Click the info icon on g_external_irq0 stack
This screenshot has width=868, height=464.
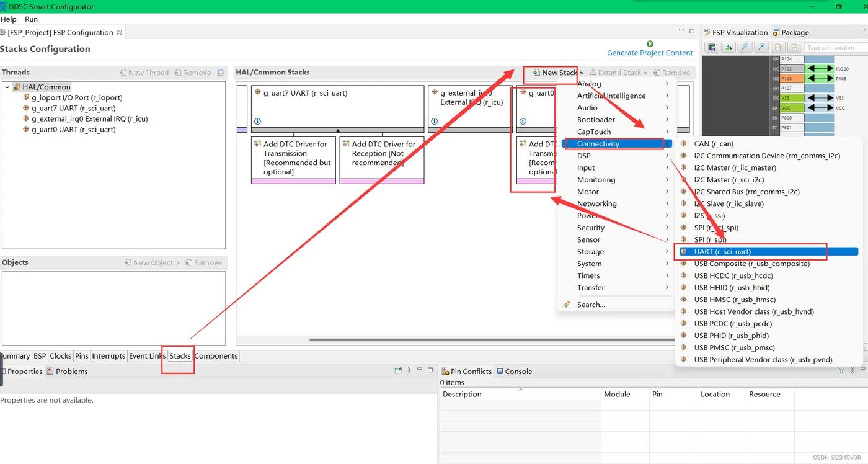click(x=435, y=122)
